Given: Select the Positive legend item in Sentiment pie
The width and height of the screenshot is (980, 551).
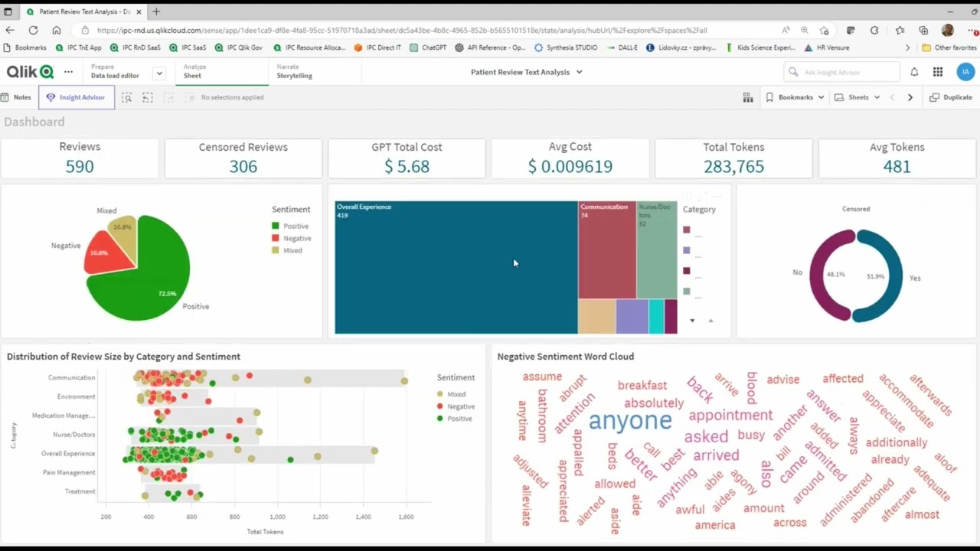Looking at the screenshot, I should 290,226.
